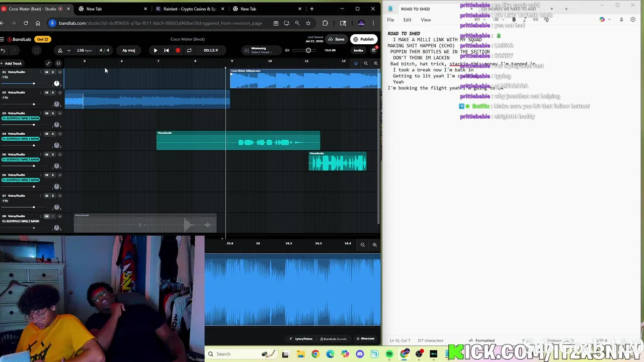This screenshot has width=644, height=362.
Task: Mute master output using the speaker icon
Action: 287,50
